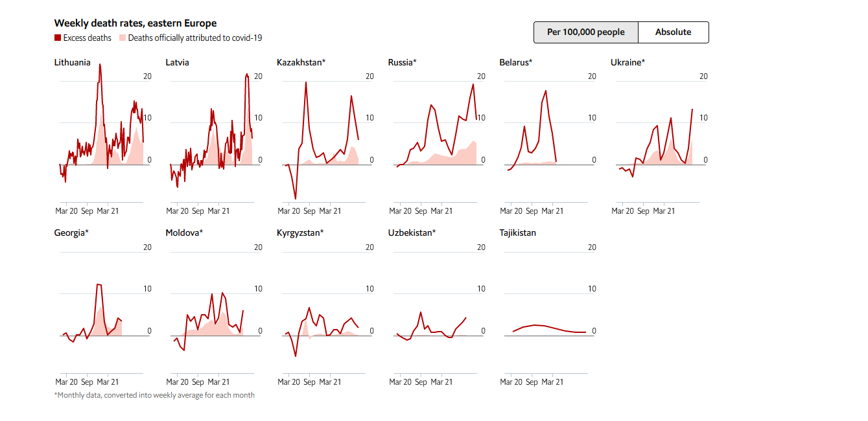This screenshot has width=868, height=421.
Task: Click the monthly data footnote text
Action: [x=154, y=395]
